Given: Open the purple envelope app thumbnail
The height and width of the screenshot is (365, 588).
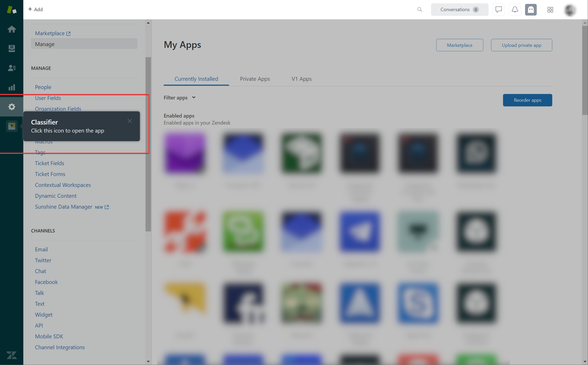Looking at the screenshot, I should [185, 153].
